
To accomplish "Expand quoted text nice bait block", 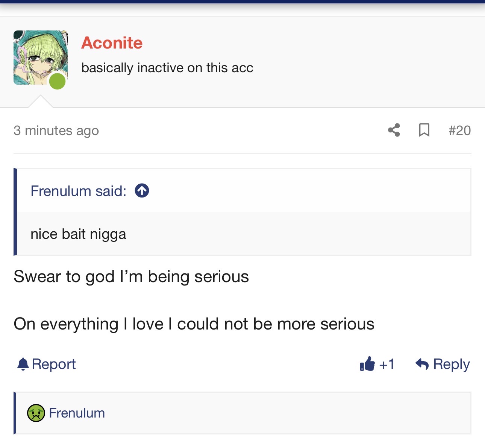I will coord(244,234).
